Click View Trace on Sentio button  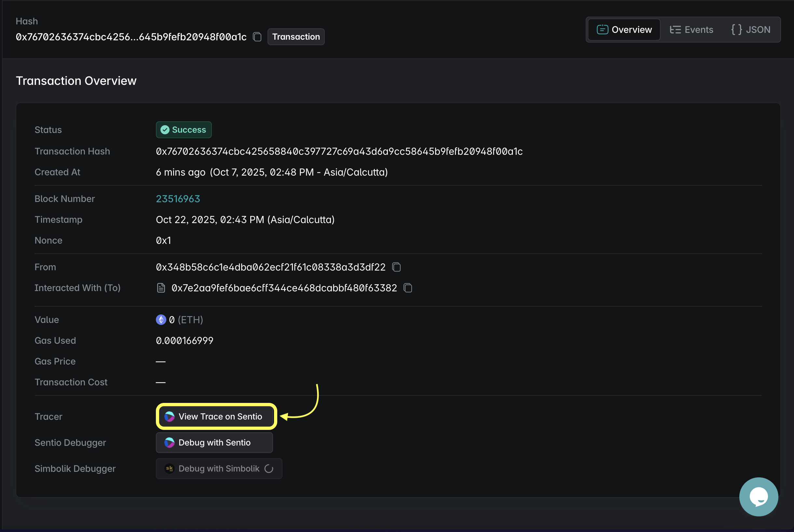pos(216,416)
